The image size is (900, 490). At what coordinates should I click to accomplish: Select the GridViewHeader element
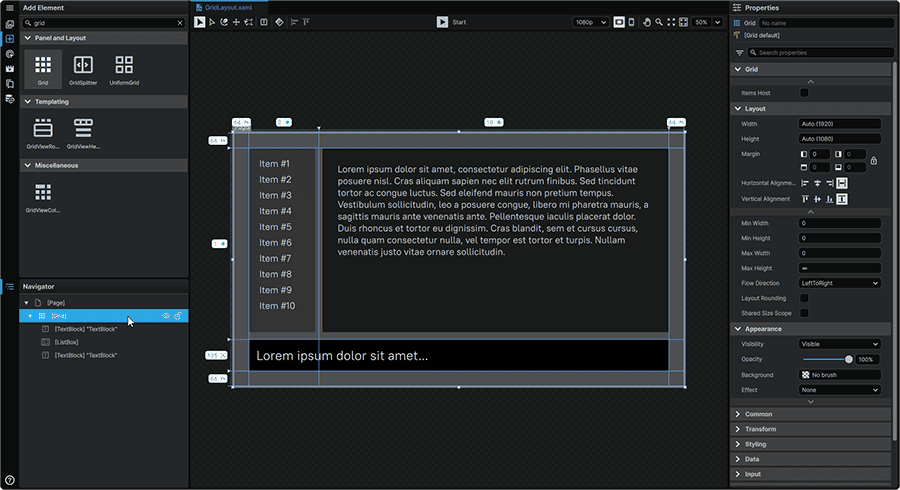click(83, 133)
